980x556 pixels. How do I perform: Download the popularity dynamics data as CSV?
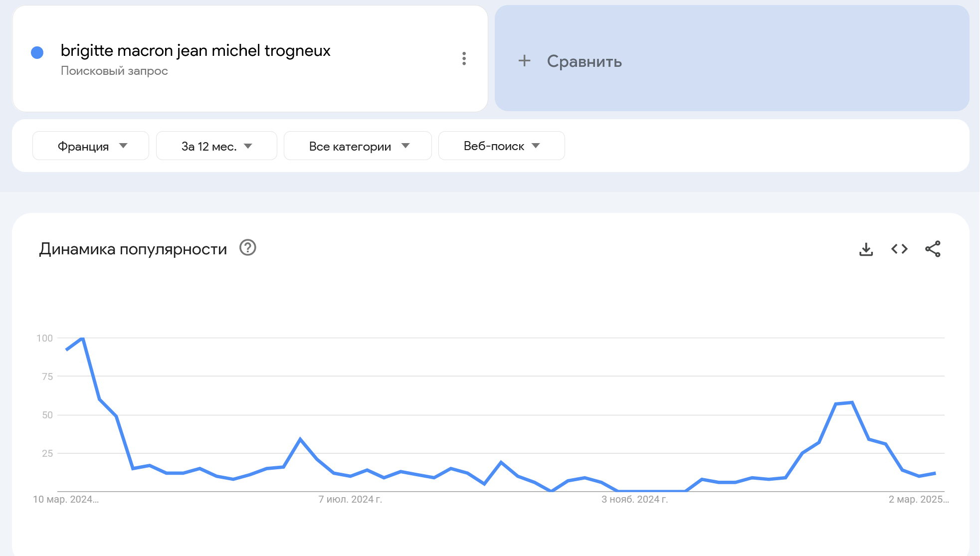866,249
